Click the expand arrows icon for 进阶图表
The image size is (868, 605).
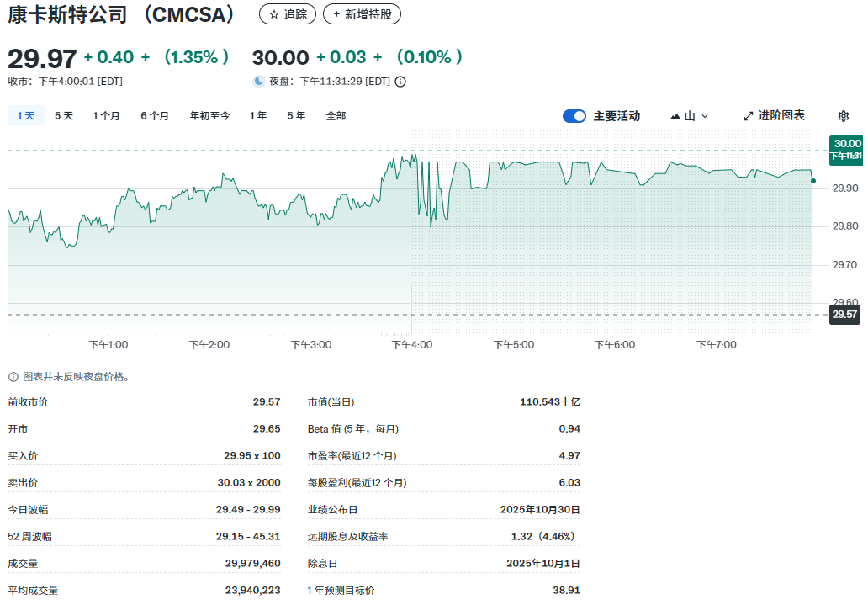coord(748,116)
